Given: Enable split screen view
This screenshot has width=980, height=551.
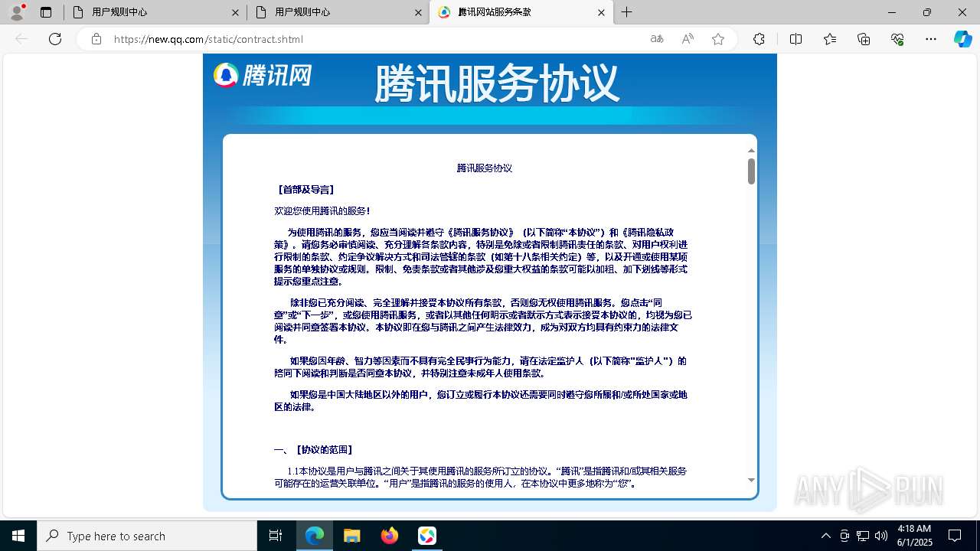Looking at the screenshot, I should click(x=796, y=39).
